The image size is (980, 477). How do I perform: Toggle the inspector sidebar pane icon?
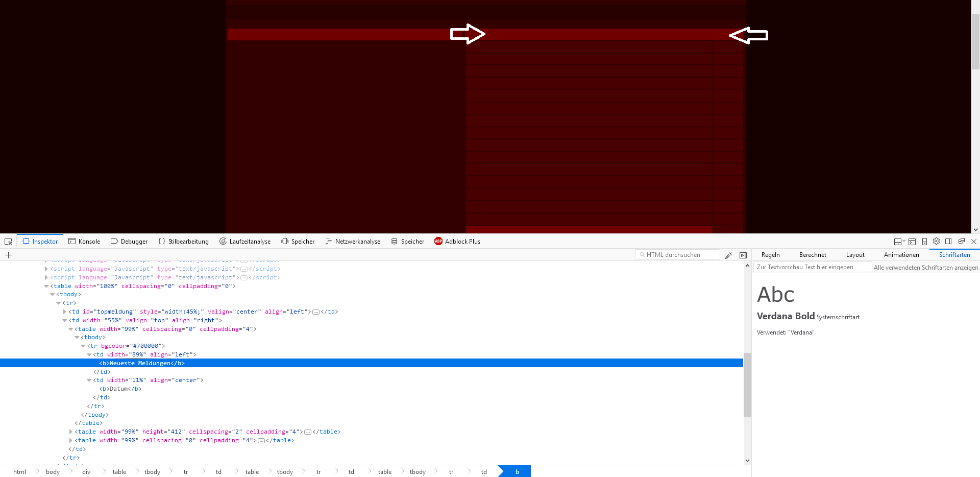(x=743, y=255)
